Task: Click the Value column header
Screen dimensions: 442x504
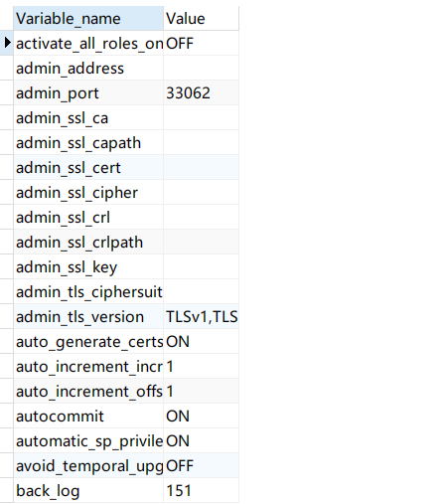Action: coord(201,18)
